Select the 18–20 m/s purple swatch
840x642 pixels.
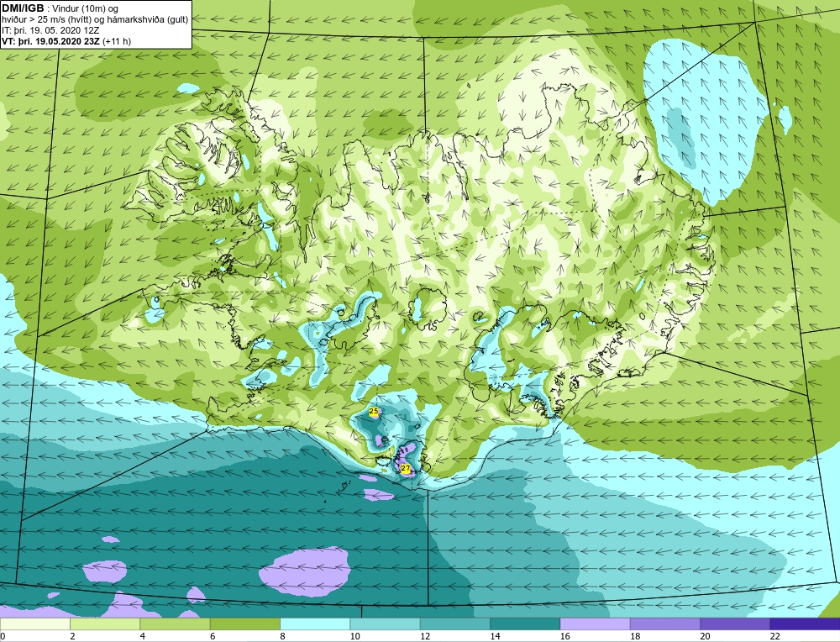click(x=664, y=624)
